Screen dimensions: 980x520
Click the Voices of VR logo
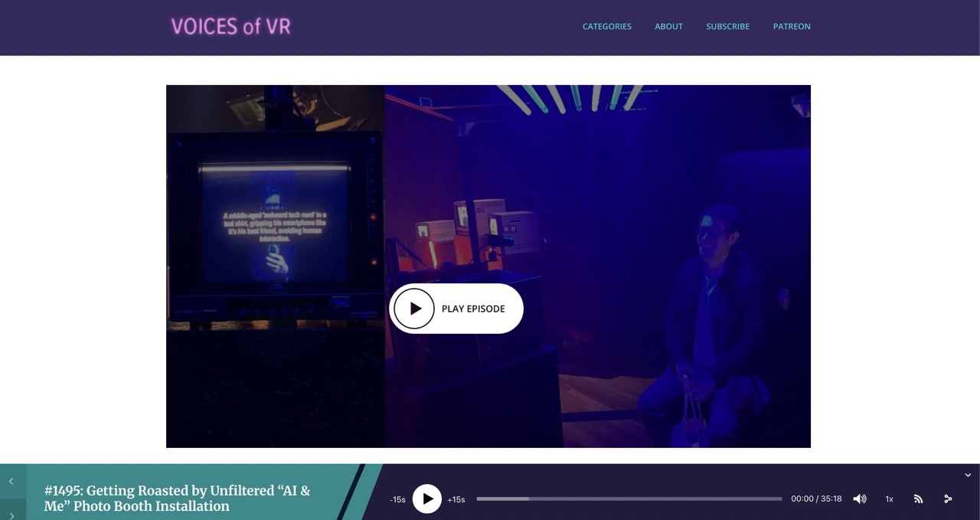230,27
